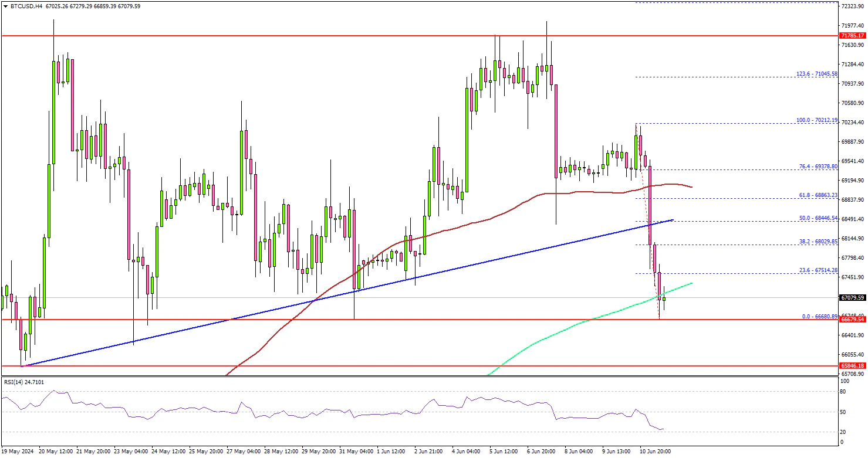Select the black 67079.59 current price tag
The height and width of the screenshot is (458, 868).
[853, 297]
